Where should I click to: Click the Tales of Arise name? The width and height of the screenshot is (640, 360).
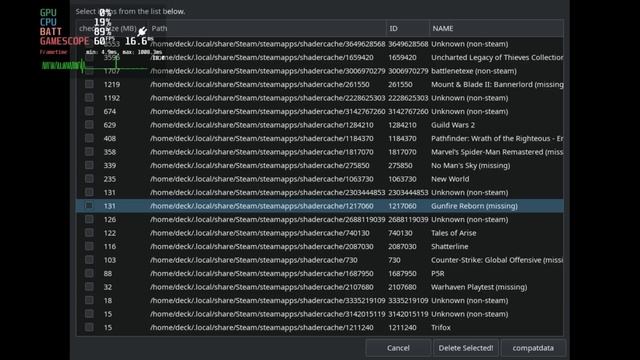click(453, 233)
